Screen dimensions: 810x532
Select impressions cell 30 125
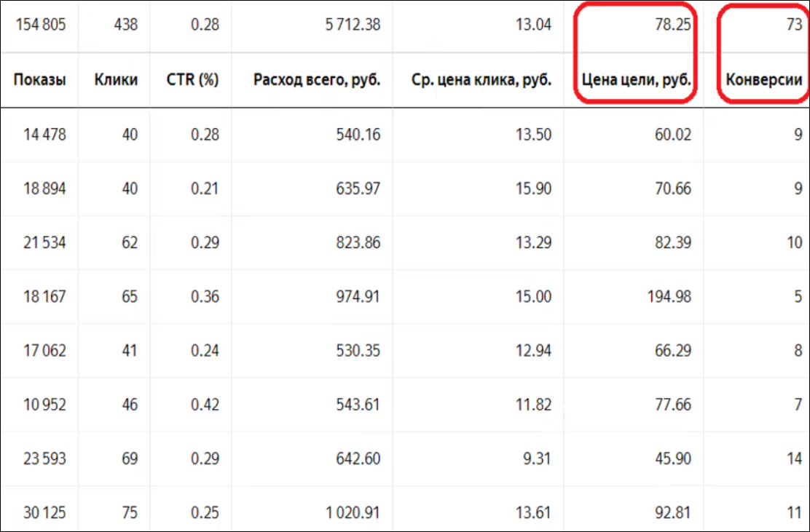tap(44, 513)
